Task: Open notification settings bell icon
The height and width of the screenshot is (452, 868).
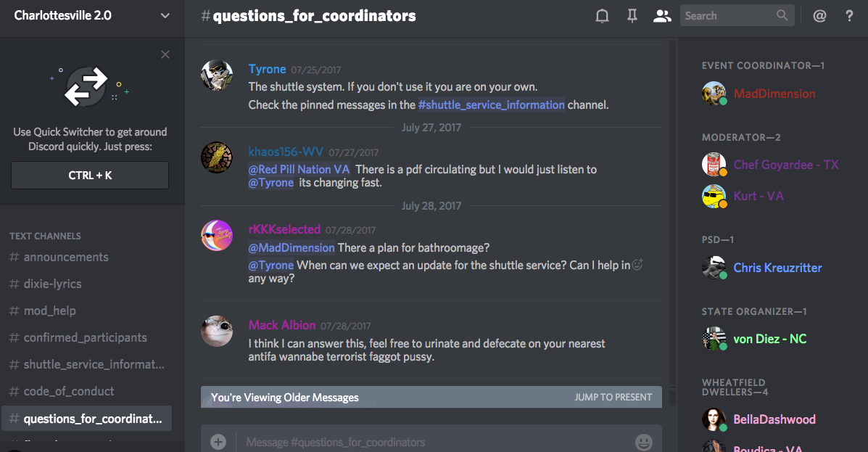Action: pyautogui.click(x=602, y=16)
